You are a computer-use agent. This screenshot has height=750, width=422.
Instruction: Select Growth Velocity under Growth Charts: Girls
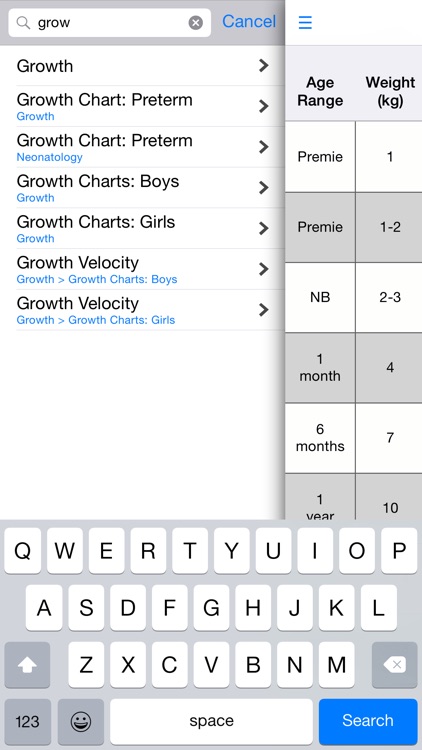pyautogui.click(x=142, y=310)
